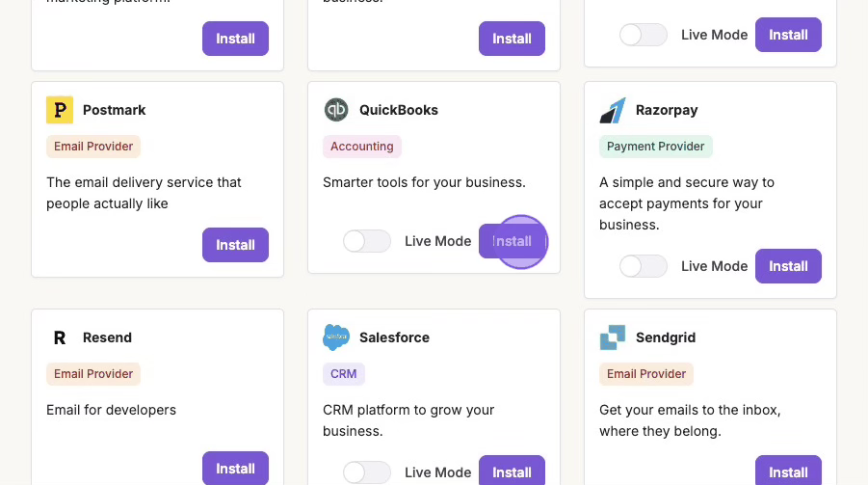The height and width of the screenshot is (485, 868).
Task: Click the Sendgrid logo icon
Action: [x=613, y=337]
